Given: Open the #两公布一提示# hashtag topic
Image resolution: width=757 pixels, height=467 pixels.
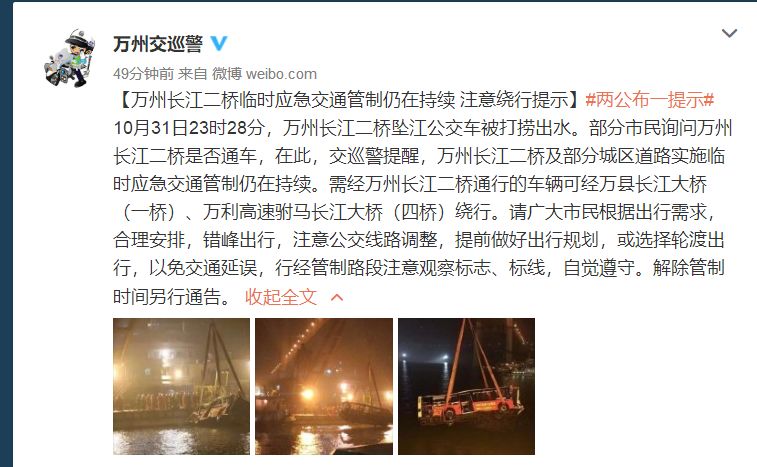Looking at the screenshot, I should pyautogui.click(x=649, y=100).
